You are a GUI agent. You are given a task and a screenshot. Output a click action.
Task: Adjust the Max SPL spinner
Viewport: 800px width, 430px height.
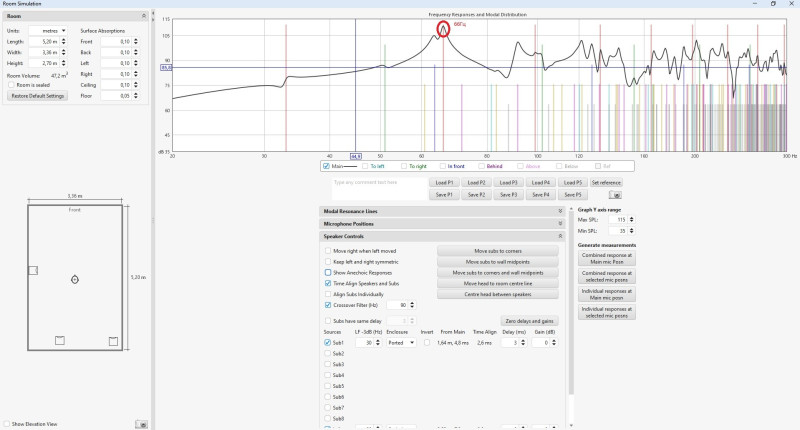[632, 220]
